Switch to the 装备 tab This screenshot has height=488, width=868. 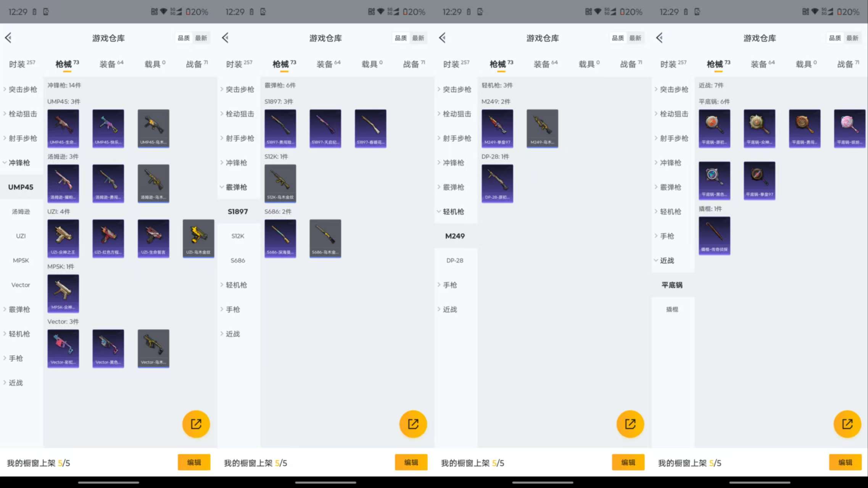pyautogui.click(x=107, y=63)
